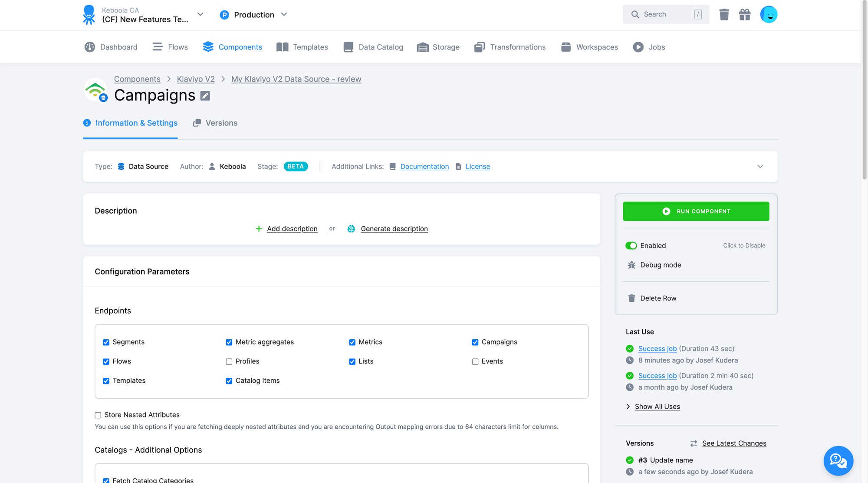Click the Storage navigation icon
The width and height of the screenshot is (868, 483).
423,46
